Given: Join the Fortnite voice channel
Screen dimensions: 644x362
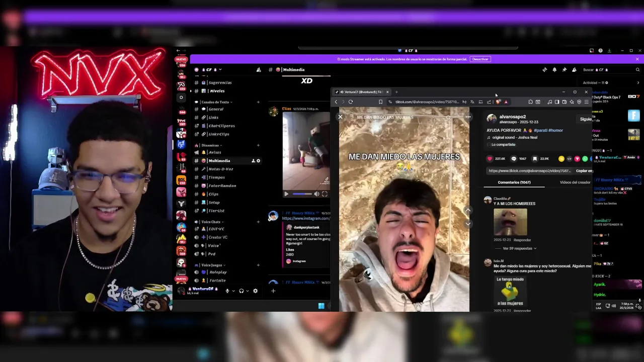Looking at the screenshot, I should point(217,281).
